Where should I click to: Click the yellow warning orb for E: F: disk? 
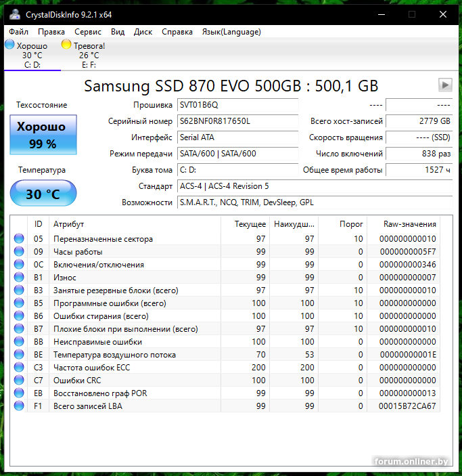pos(66,44)
